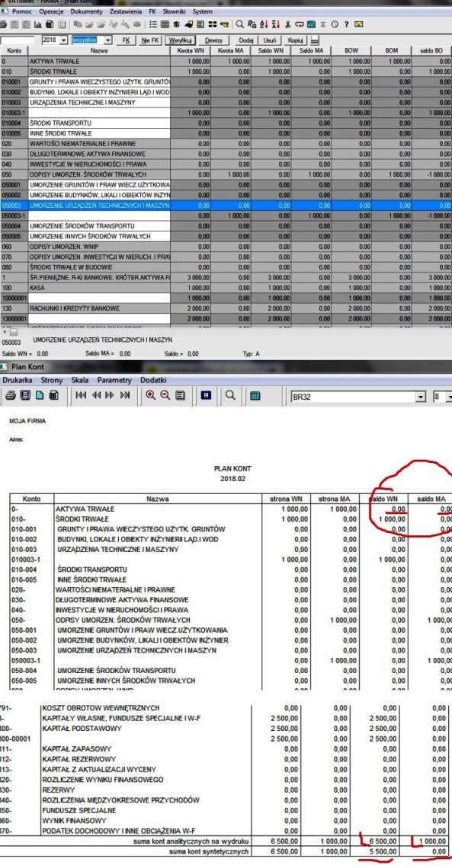Screen dimensions: 452x868
Task: Open the BR32 font dropdown
Action: tap(421, 397)
